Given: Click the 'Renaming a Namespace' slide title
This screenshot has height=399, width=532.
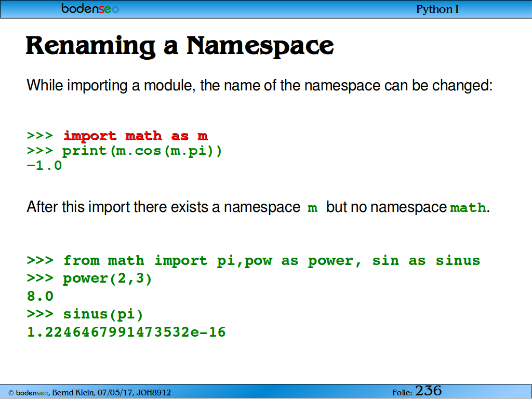Looking at the screenshot, I should click(180, 46).
